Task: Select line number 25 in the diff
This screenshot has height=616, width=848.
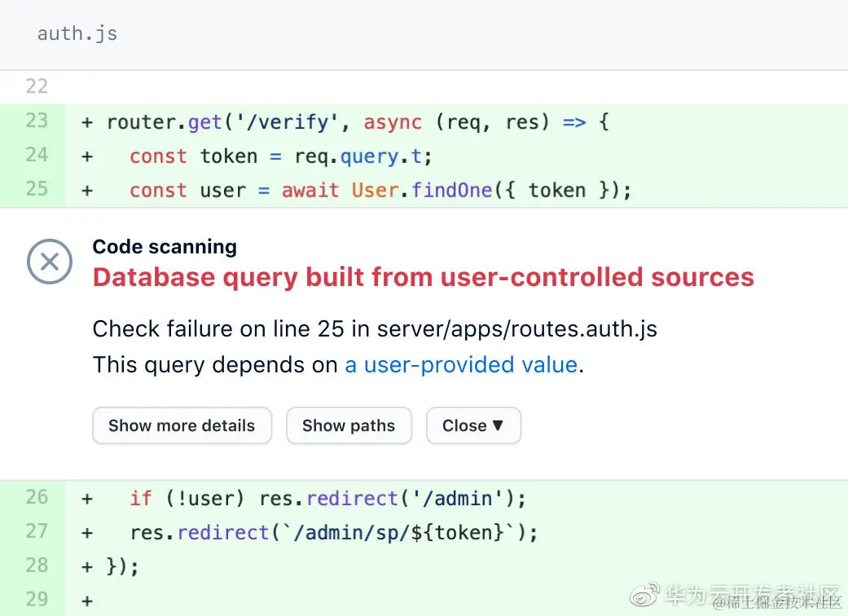Action: coord(37,188)
